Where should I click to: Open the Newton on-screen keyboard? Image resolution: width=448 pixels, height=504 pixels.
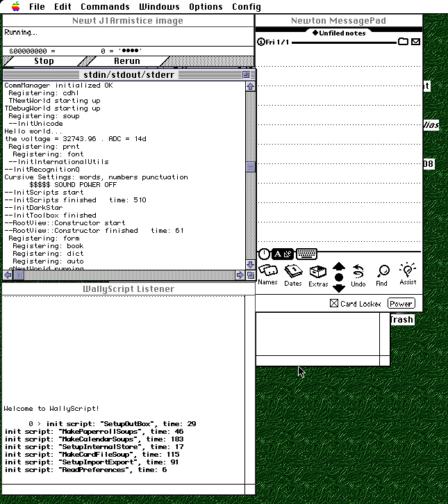point(306,254)
